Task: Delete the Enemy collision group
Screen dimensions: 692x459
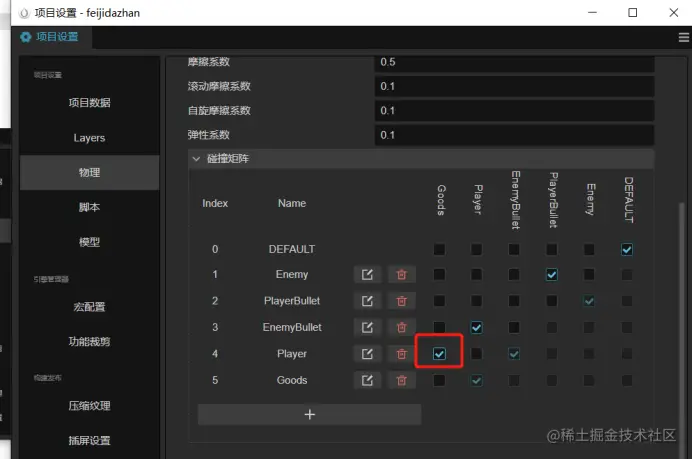Action: click(x=402, y=275)
